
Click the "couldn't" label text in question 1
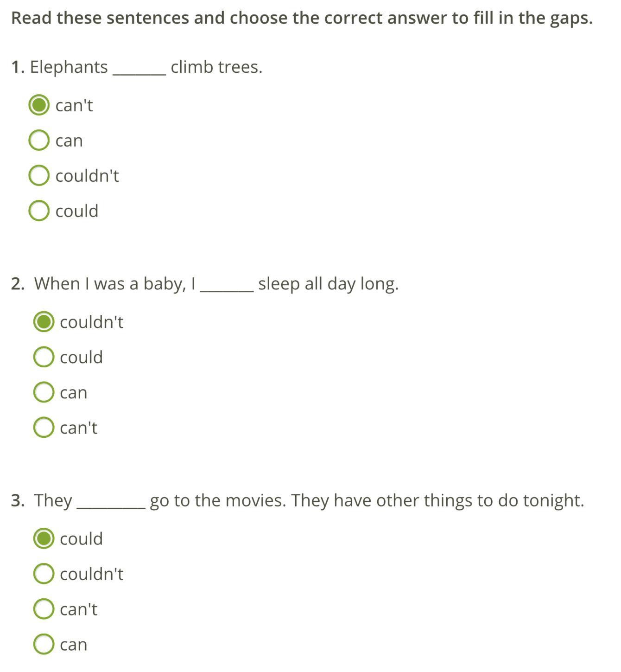pyautogui.click(x=87, y=176)
